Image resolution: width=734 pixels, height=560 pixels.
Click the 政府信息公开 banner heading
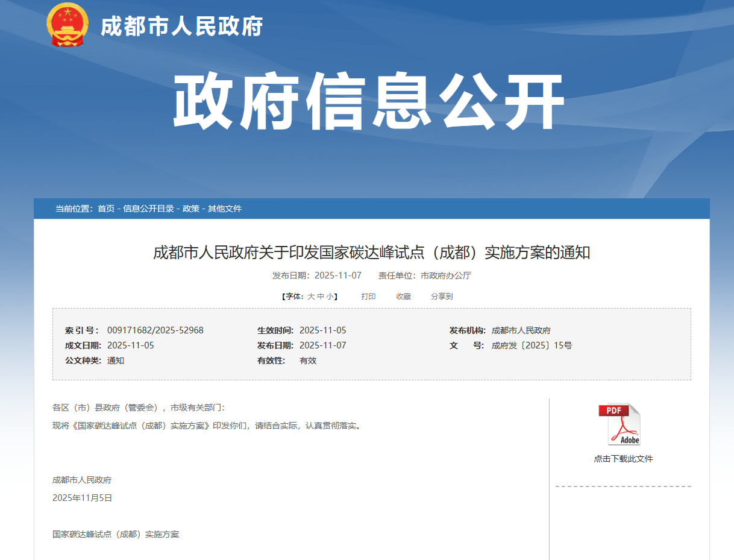pos(369,102)
